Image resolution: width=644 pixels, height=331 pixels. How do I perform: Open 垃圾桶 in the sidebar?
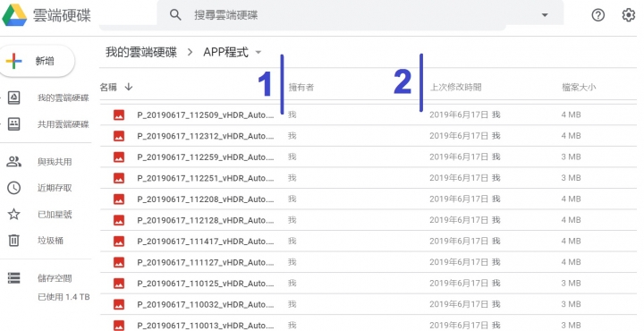pos(50,241)
